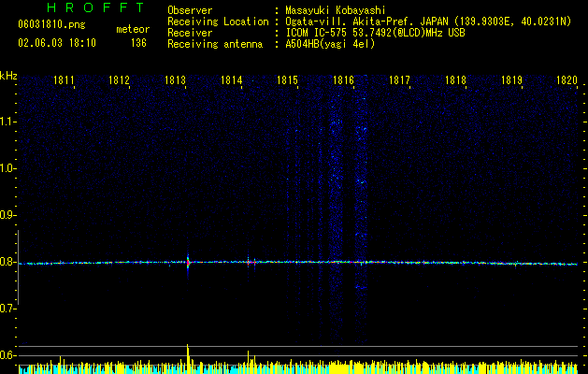Click the 0.9 kHz axis label
The image size is (588, 374).
[7, 215]
